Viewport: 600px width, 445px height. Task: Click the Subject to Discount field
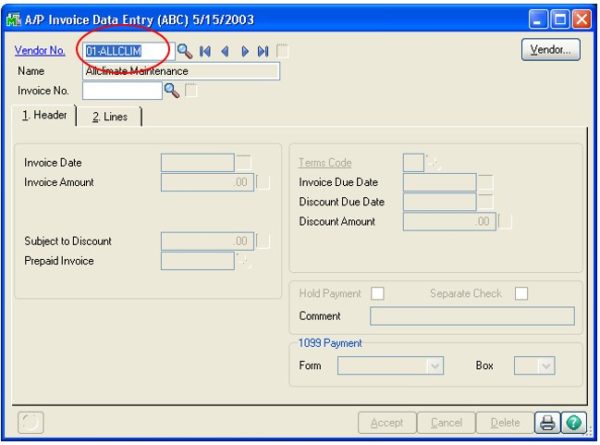(x=207, y=241)
